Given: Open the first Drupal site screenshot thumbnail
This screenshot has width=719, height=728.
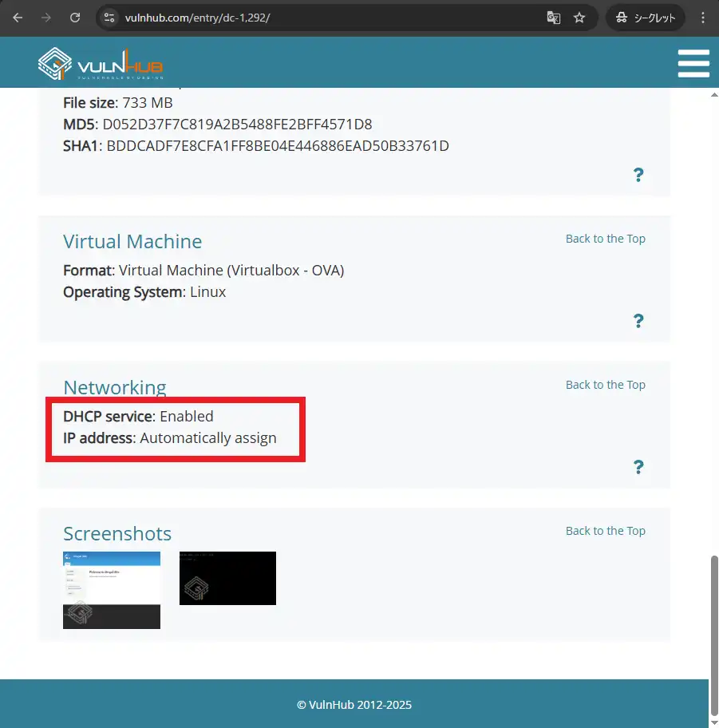Looking at the screenshot, I should click(x=112, y=590).
